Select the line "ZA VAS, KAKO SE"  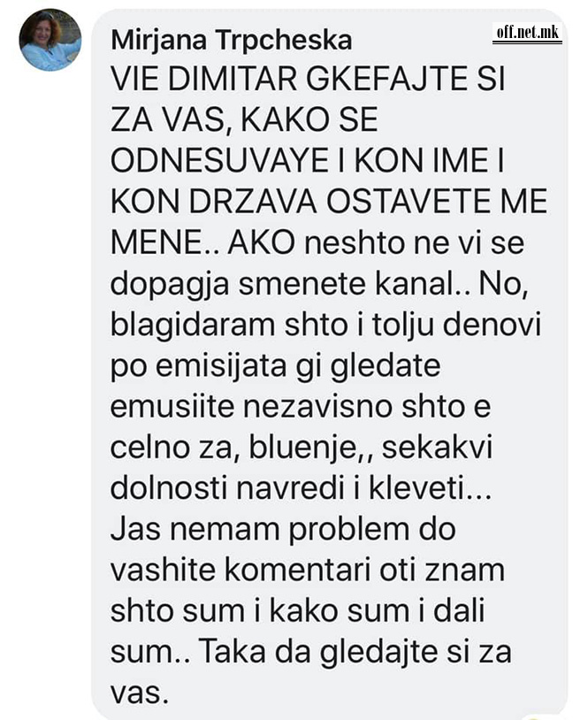[244, 119]
